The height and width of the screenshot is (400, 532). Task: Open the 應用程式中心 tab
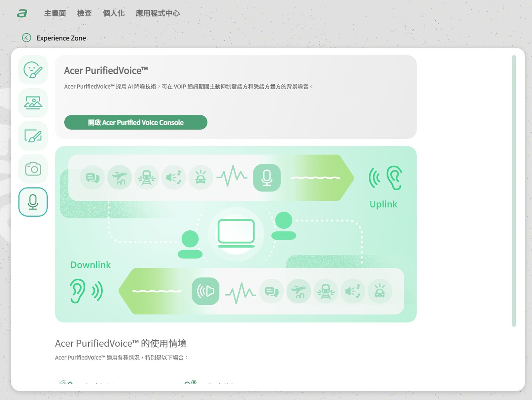click(x=158, y=13)
